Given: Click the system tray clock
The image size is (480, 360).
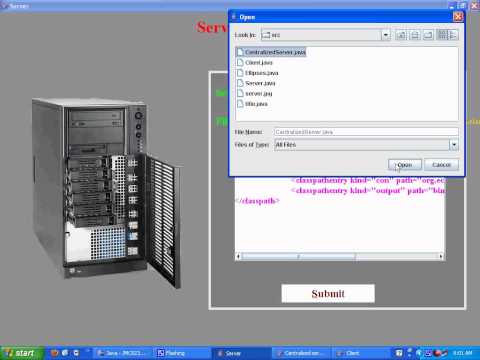Looking at the screenshot, I should [x=463, y=353].
